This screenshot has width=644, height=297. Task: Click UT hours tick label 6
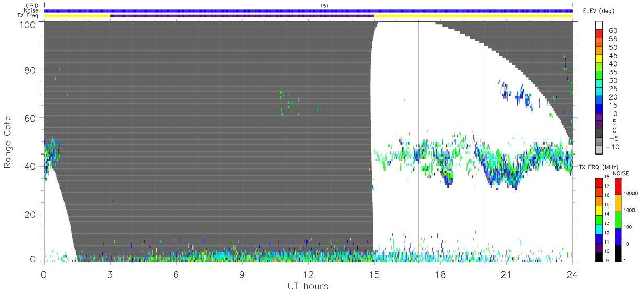coord(176,274)
